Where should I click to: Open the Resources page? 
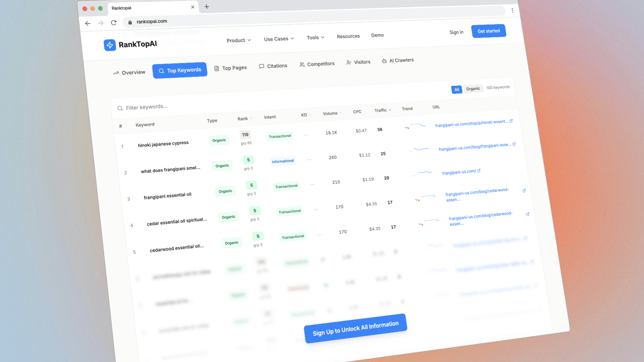click(348, 36)
